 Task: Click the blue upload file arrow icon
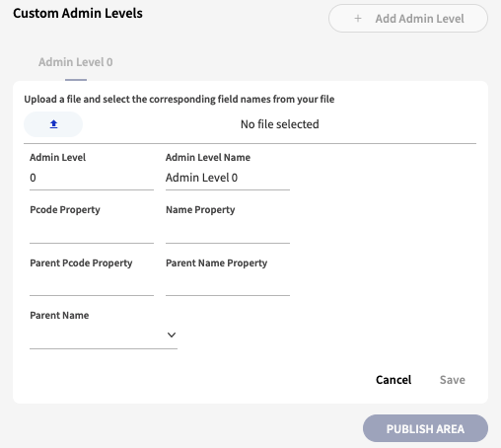coord(53,124)
